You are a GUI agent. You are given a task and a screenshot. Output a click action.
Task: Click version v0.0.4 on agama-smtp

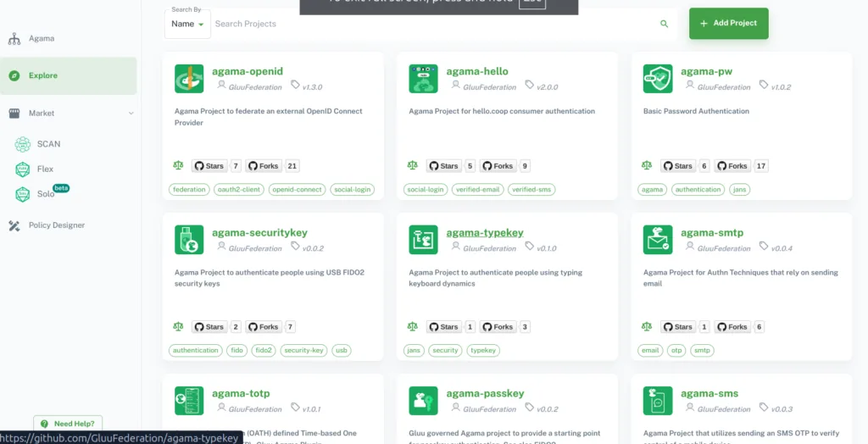point(782,248)
